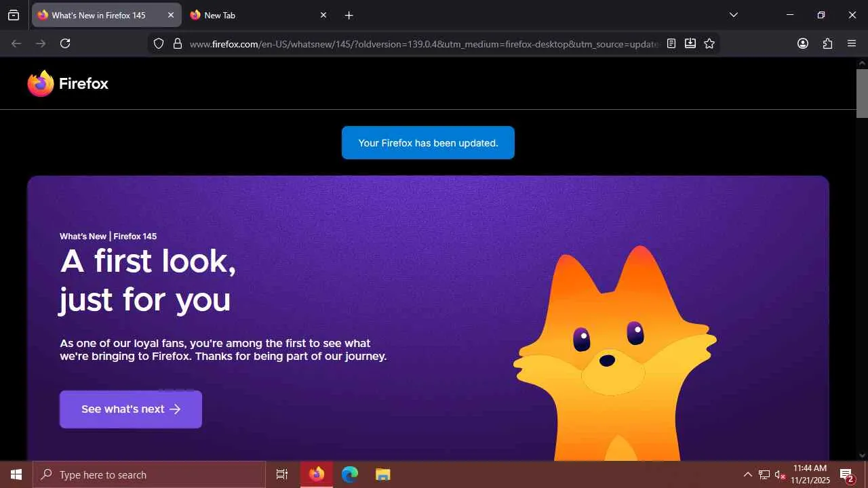Click the Firefox taskbar icon
This screenshot has height=488, width=868.
pos(317,474)
